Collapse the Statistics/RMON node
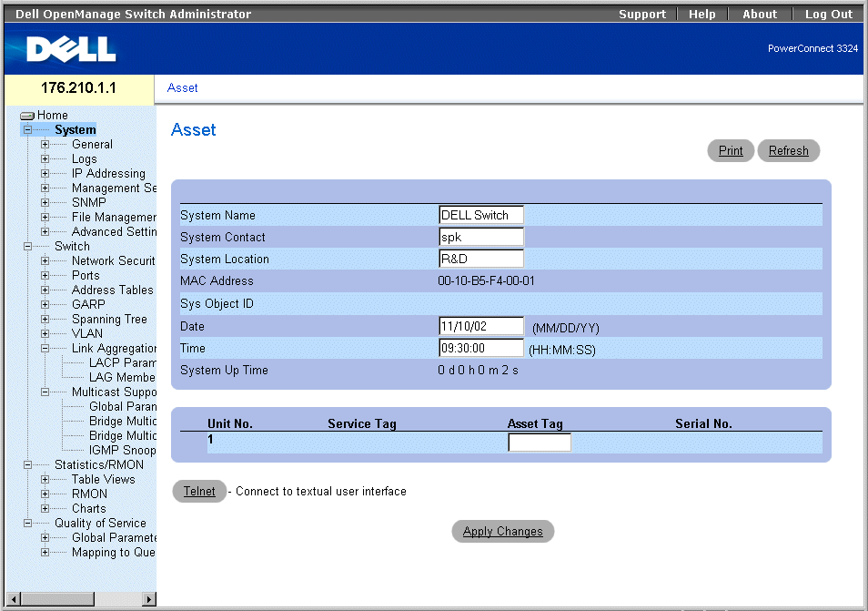Viewport: 868px width, 611px height. [27, 464]
